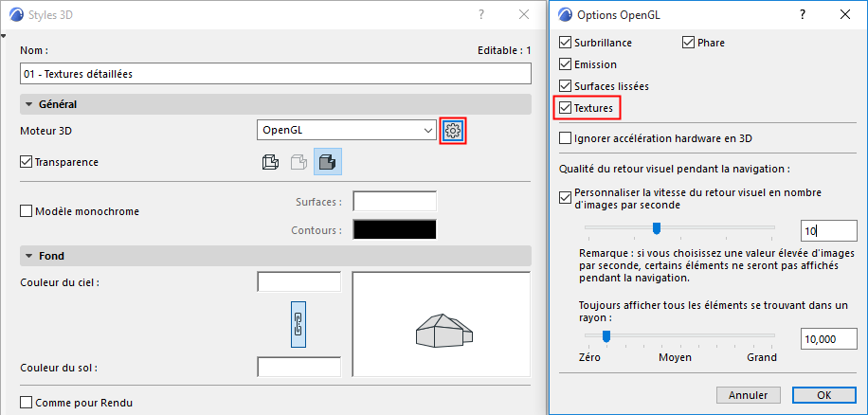Click the frames-per-second slider handle
The width and height of the screenshot is (868, 415).
tap(656, 227)
